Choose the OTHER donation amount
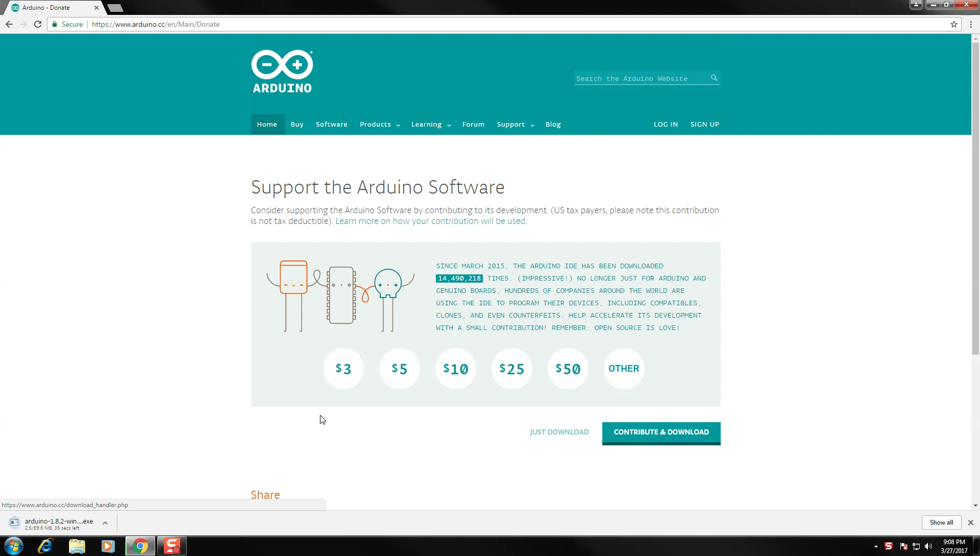 point(624,368)
